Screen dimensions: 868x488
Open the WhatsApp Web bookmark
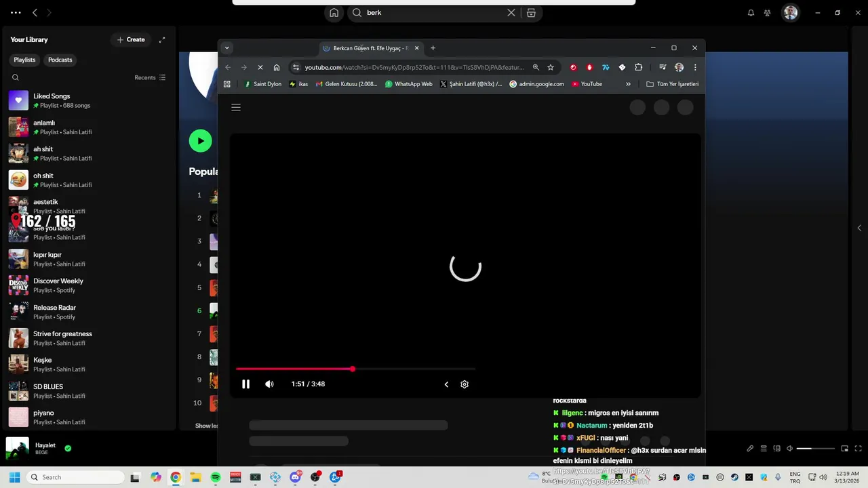(408, 84)
